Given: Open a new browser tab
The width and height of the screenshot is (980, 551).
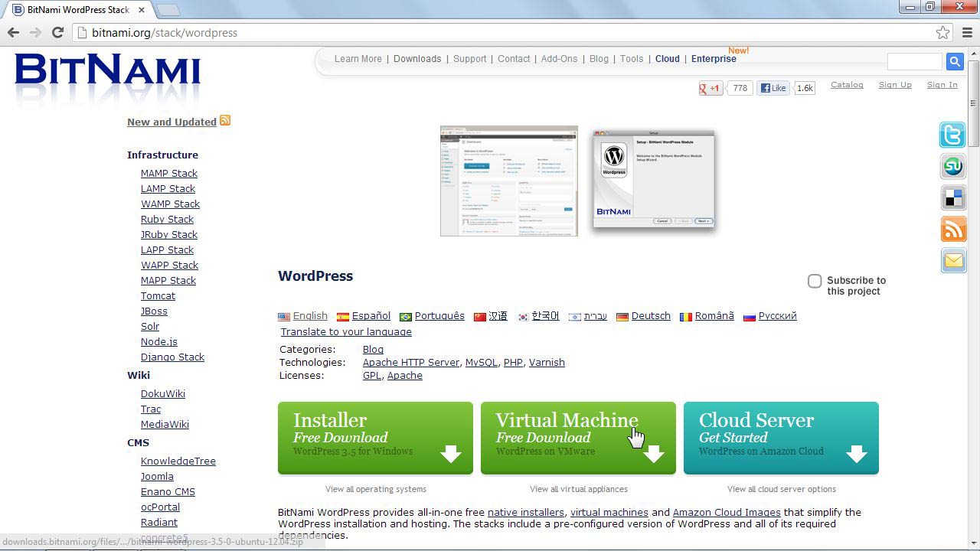Looking at the screenshot, I should click(168, 10).
